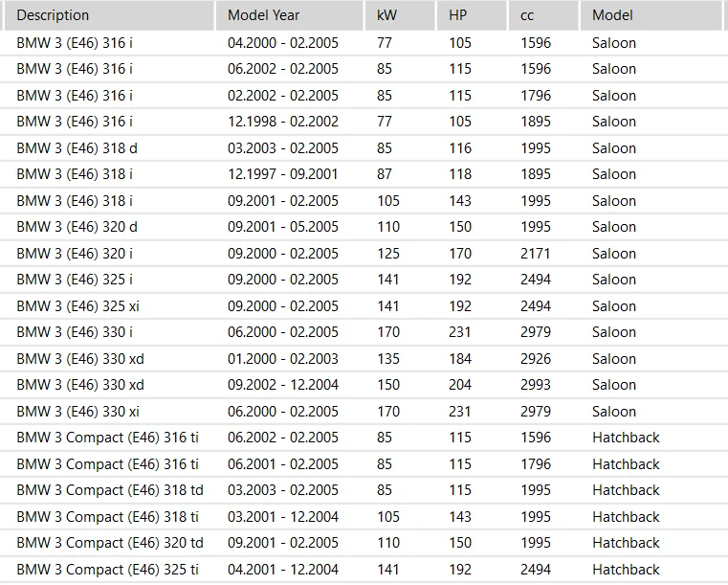The image size is (728, 585).
Task: Click BMW 3 Compact (E46) 320 td description
Action: [x=110, y=543]
